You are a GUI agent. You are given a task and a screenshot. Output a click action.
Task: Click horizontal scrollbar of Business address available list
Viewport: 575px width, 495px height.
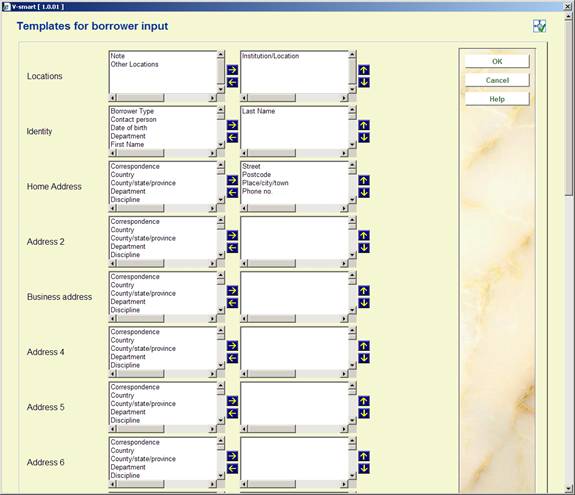click(163, 319)
